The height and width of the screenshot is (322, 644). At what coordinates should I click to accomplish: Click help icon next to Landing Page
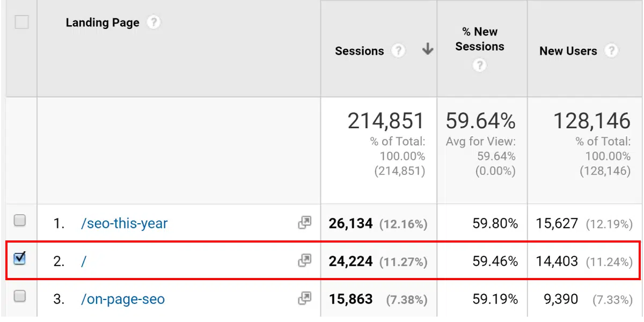pos(153,23)
